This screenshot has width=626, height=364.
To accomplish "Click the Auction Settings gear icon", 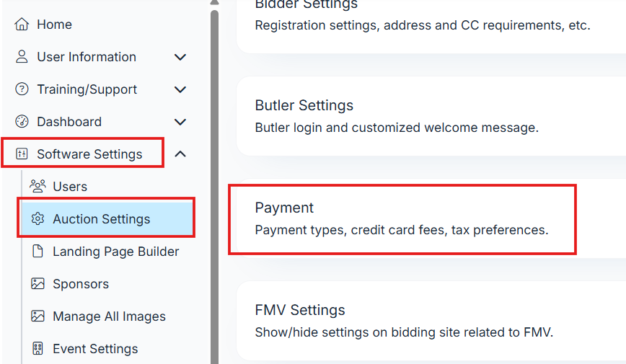I will click(x=38, y=219).
